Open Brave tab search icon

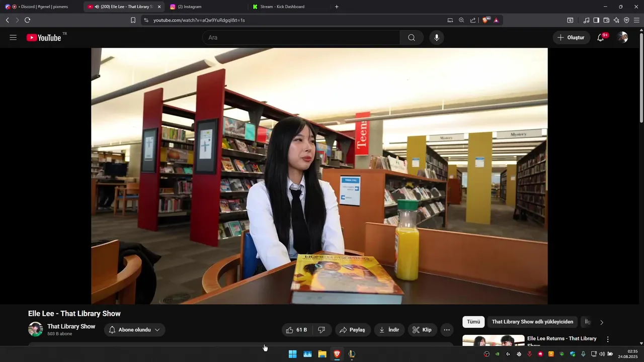570,20
